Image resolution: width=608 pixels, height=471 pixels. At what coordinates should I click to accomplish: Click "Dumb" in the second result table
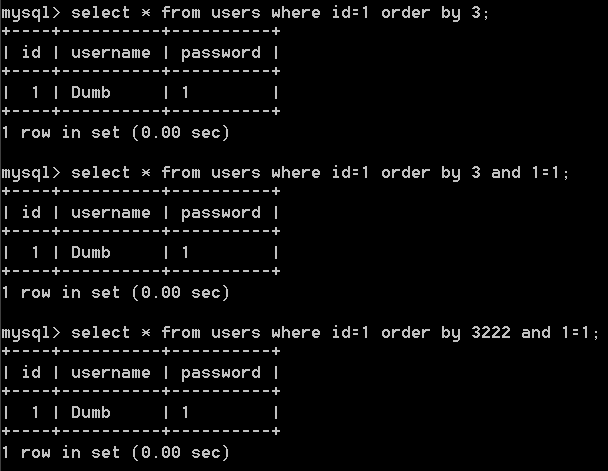click(91, 253)
